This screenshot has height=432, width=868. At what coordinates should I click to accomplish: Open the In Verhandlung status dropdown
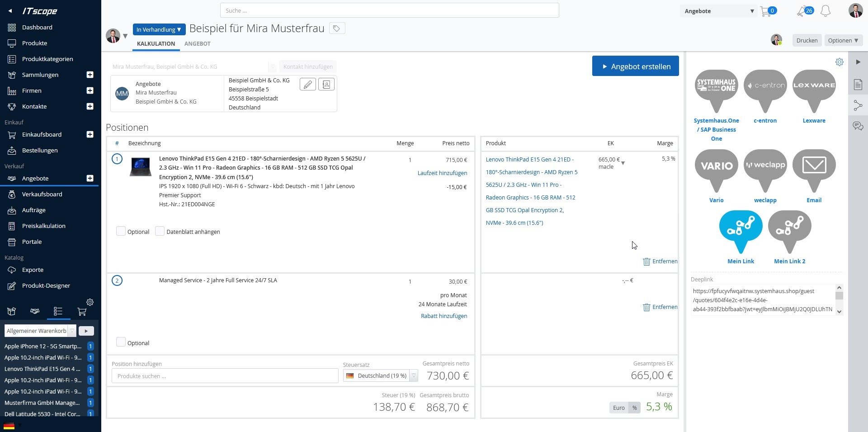(159, 29)
